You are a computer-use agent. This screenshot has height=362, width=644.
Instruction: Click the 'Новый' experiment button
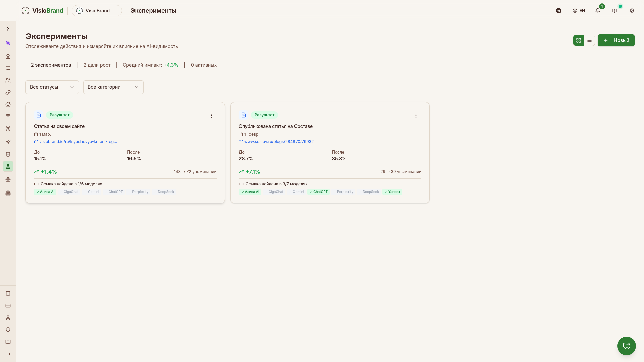pyautogui.click(x=616, y=40)
